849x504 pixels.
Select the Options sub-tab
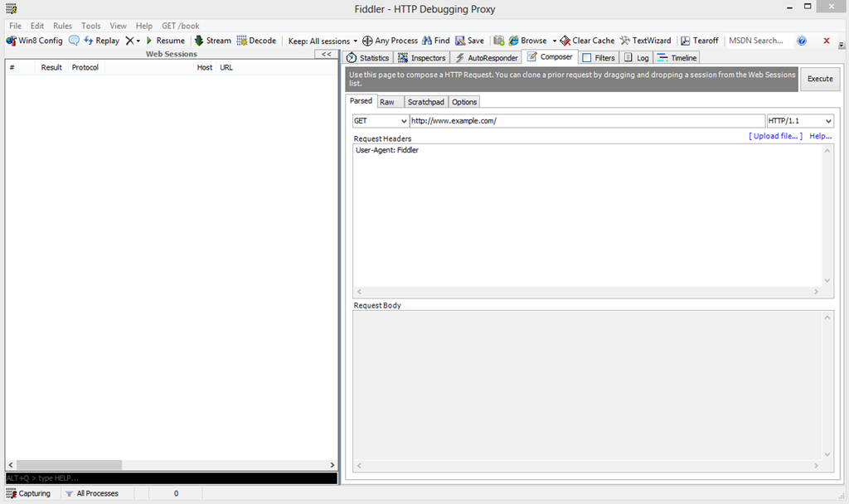[464, 102]
